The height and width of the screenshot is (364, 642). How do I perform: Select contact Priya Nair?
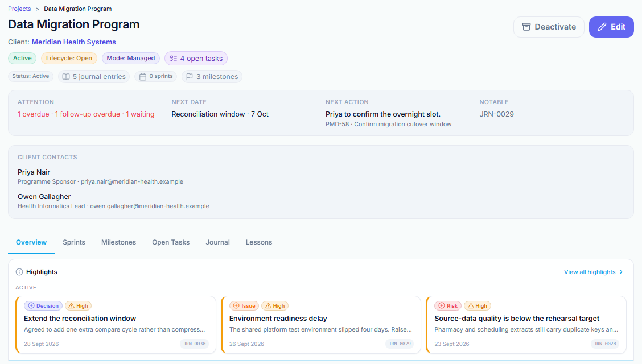tap(34, 172)
